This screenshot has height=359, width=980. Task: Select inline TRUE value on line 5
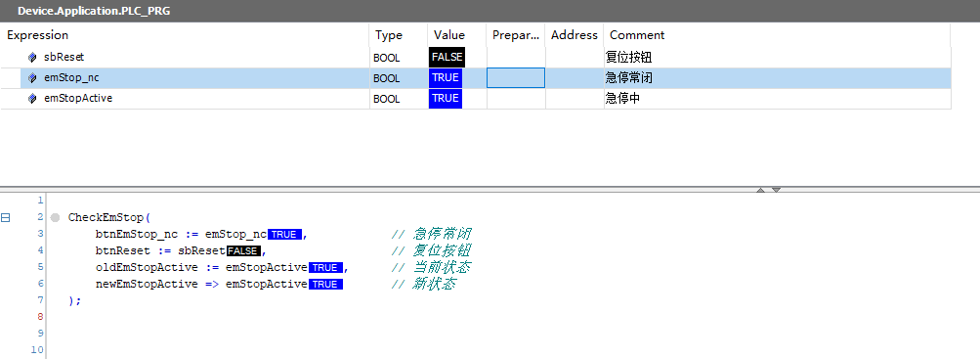326,268
